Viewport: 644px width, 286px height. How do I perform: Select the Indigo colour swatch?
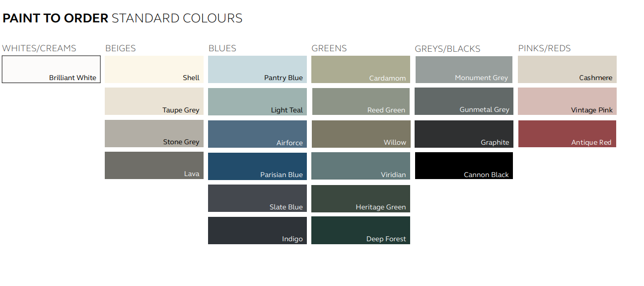click(x=257, y=230)
